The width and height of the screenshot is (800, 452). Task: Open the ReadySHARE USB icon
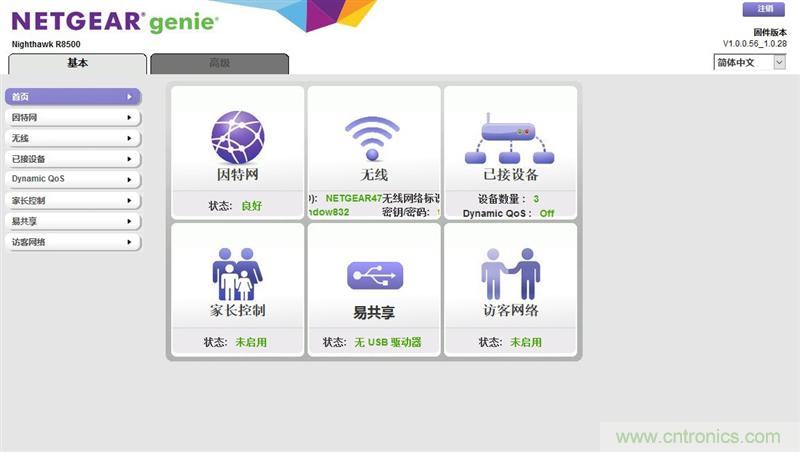[374, 275]
